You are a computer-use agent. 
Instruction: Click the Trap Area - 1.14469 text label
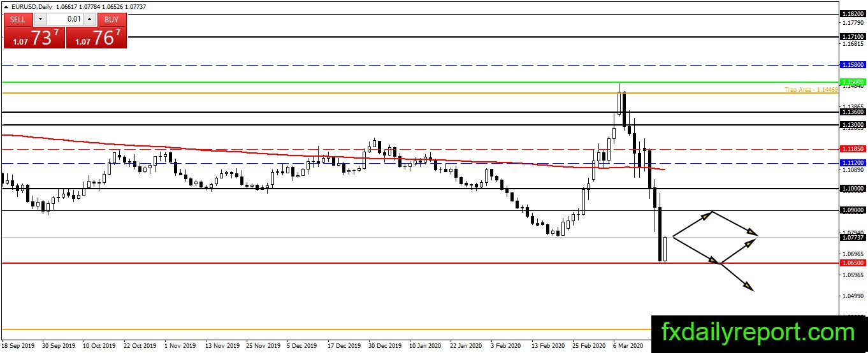[811, 90]
